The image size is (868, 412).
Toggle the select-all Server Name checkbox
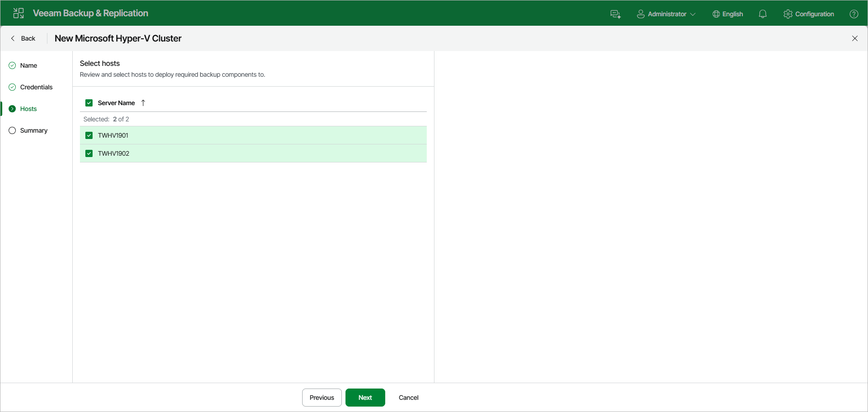coord(89,103)
